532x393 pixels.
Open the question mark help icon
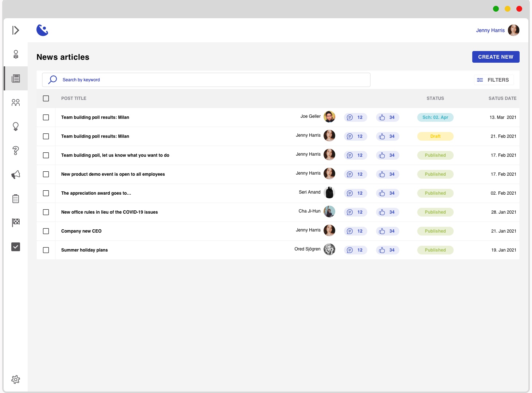coord(16,151)
